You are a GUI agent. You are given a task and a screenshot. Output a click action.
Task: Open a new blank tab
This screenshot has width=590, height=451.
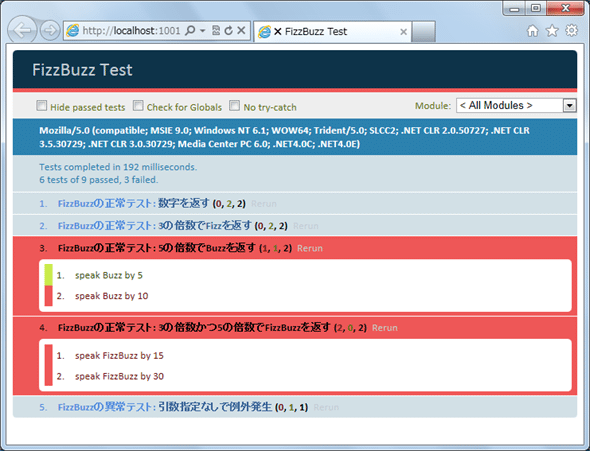[423, 32]
